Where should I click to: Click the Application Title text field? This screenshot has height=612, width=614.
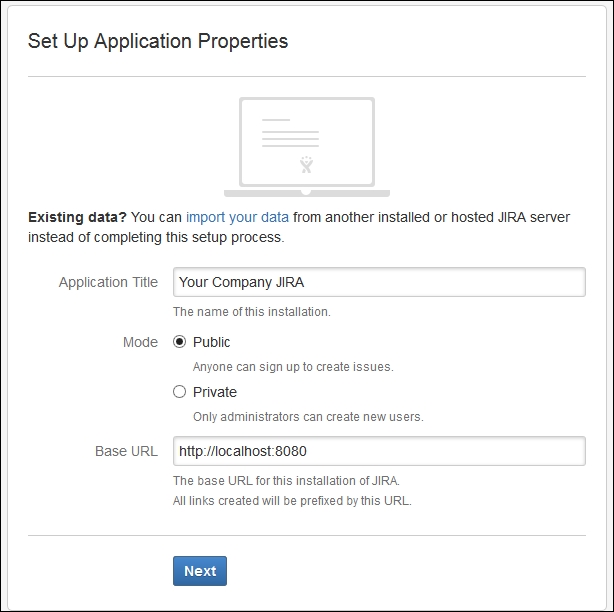click(378, 282)
